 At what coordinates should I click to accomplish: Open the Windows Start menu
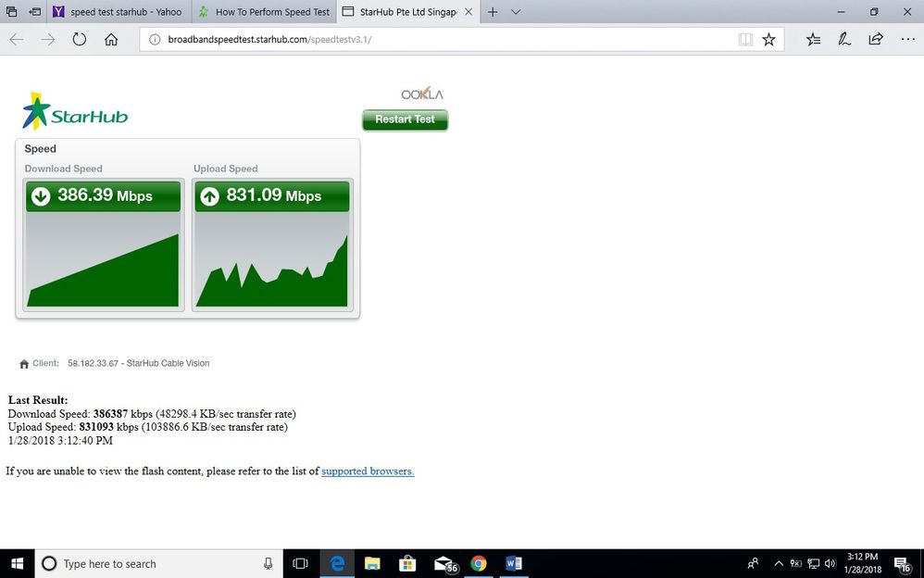coord(17,564)
